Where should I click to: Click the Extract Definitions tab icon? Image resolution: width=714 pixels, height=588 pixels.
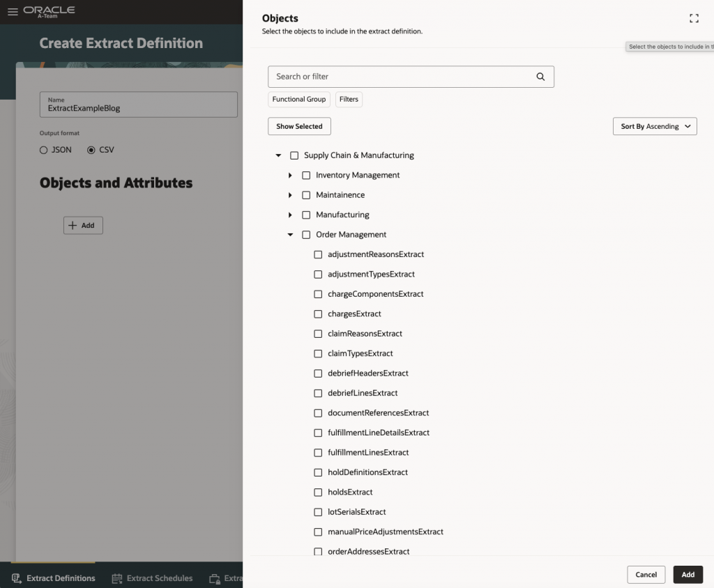pyautogui.click(x=16, y=578)
